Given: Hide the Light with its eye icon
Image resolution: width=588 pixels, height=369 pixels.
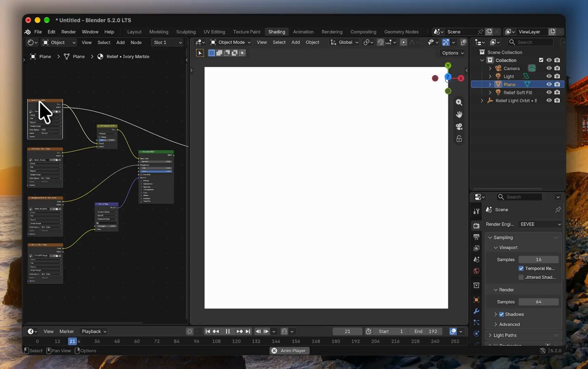Looking at the screenshot, I should (x=549, y=76).
